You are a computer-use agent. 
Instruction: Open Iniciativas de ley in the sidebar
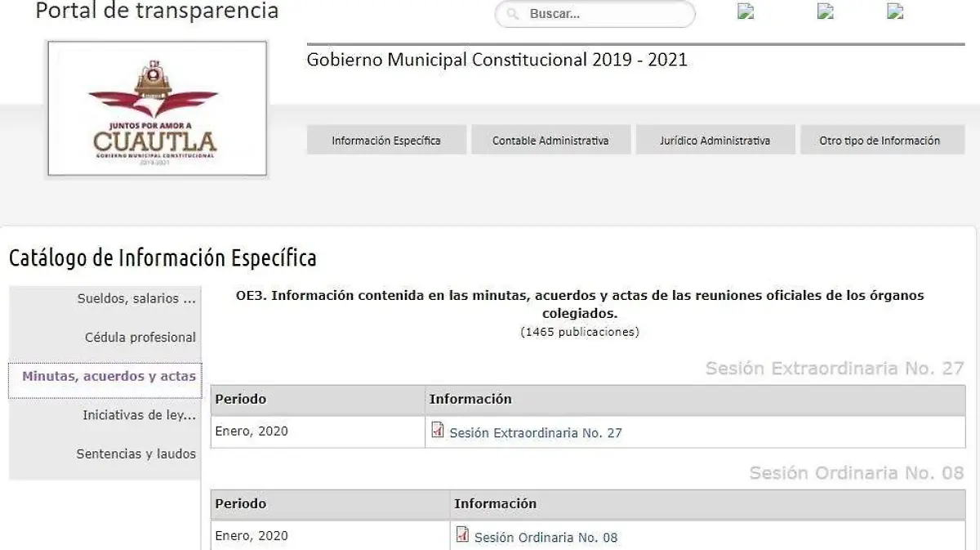(x=139, y=415)
